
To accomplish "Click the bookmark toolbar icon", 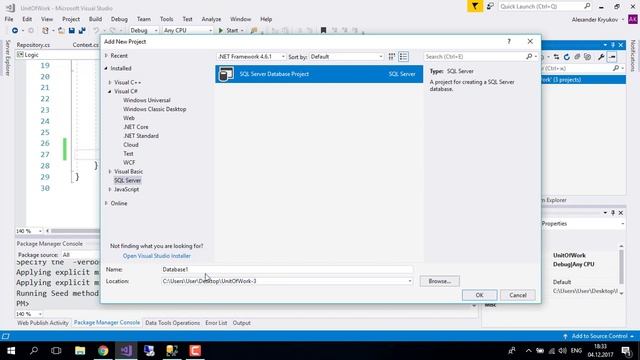I will [x=323, y=31].
